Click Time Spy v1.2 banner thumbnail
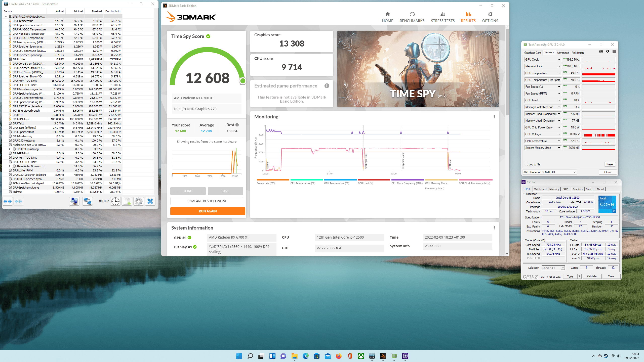 (x=418, y=69)
